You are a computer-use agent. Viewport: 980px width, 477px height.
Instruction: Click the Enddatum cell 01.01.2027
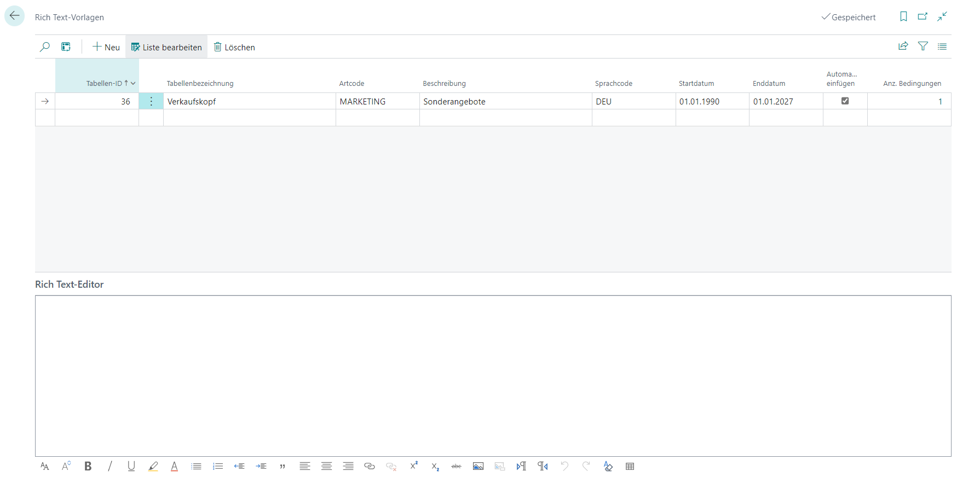786,101
